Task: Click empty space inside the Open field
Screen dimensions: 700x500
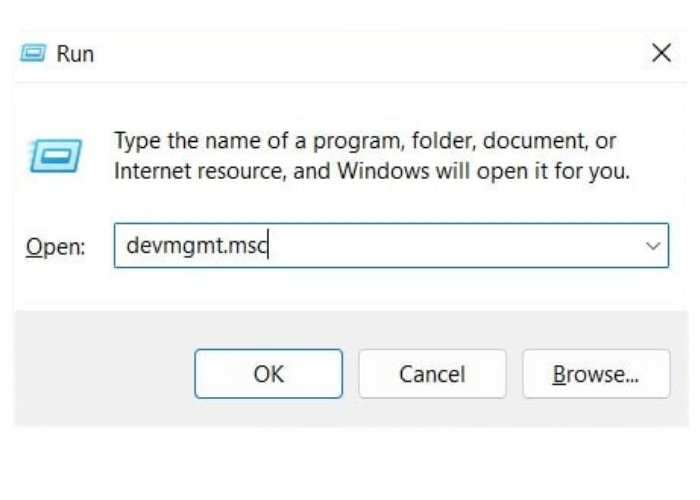Action: [x=450, y=246]
